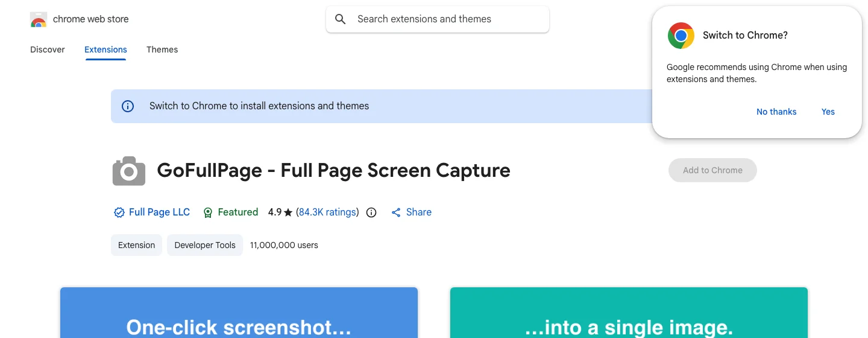Screen dimensions: 868x338
Task: Click the Chrome logo in the popup
Action: click(x=681, y=36)
